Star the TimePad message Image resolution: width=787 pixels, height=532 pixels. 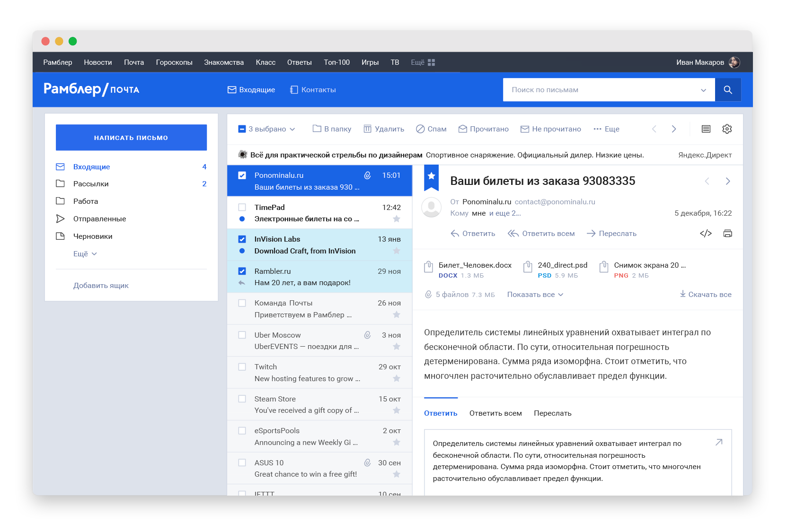[x=397, y=219]
